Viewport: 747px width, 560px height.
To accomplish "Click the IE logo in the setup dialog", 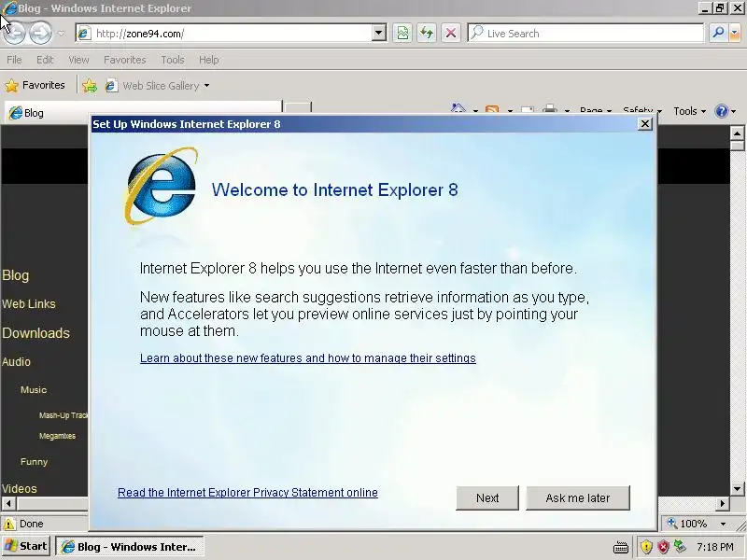I will (x=161, y=186).
